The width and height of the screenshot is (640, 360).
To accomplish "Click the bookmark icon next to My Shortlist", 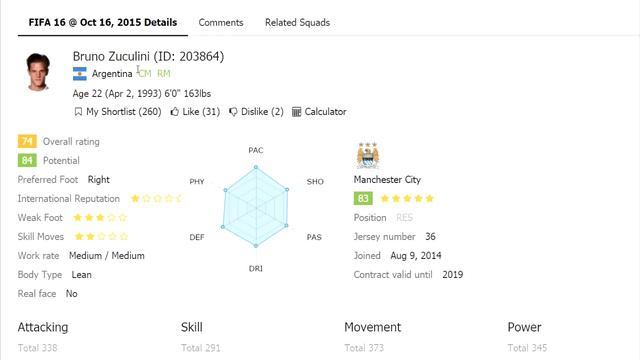I will [78, 112].
